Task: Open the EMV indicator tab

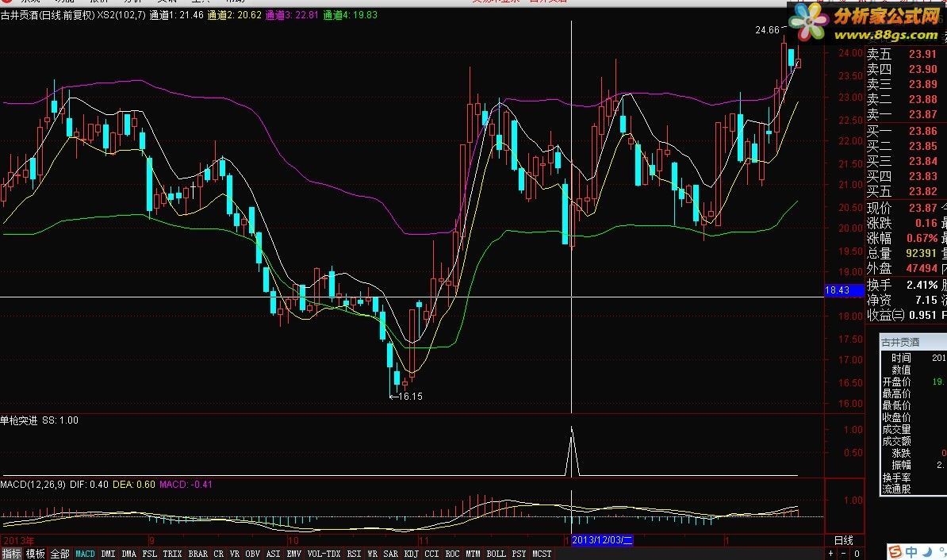Action: [293, 554]
